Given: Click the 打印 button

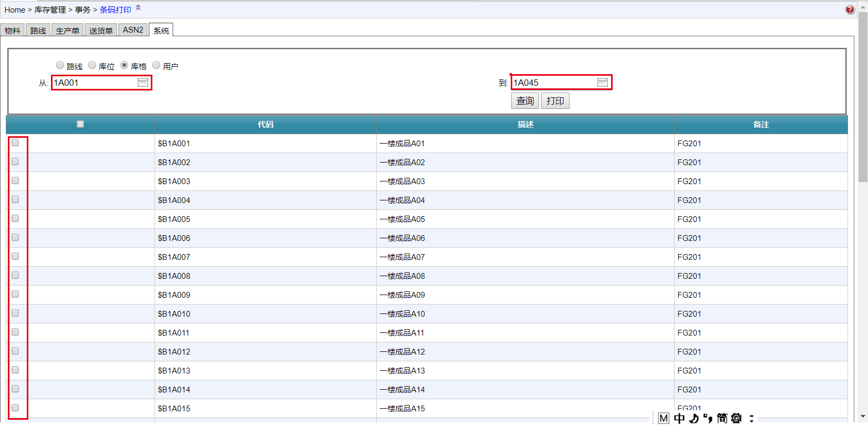Looking at the screenshot, I should coord(555,101).
